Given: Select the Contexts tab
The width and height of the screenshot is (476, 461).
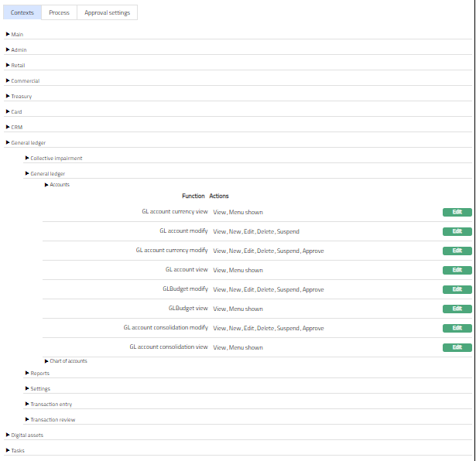Looking at the screenshot, I should click(x=22, y=12).
